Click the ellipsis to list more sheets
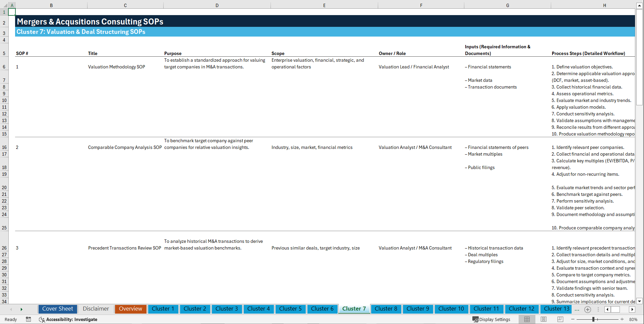Viewport: 644px width, 324px height. click(x=577, y=310)
